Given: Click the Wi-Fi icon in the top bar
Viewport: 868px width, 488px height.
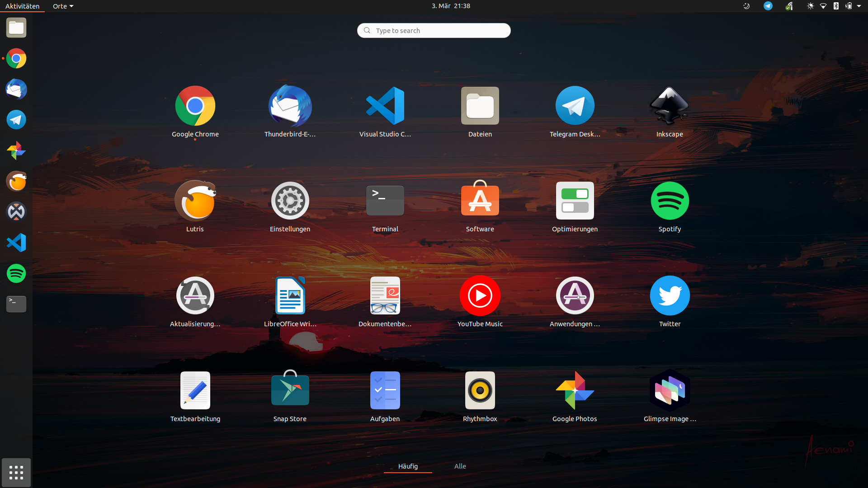Looking at the screenshot, I should coord(823,6).
